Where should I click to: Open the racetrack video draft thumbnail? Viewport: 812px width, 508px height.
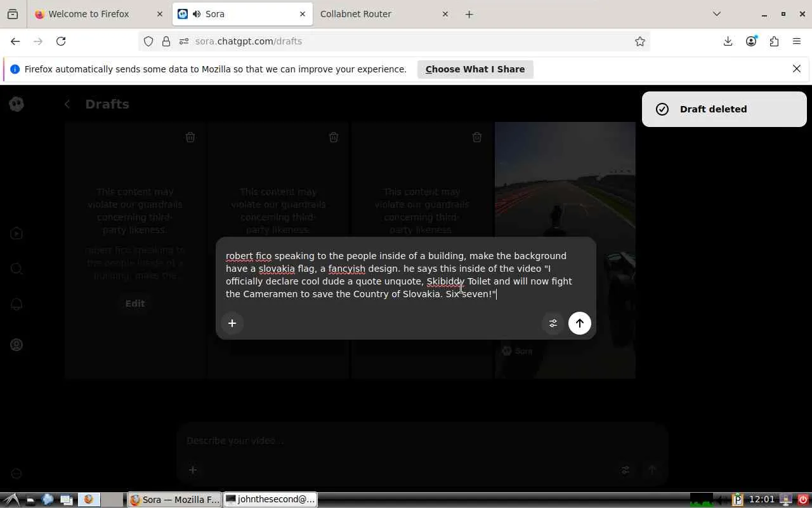pos(565,250)
